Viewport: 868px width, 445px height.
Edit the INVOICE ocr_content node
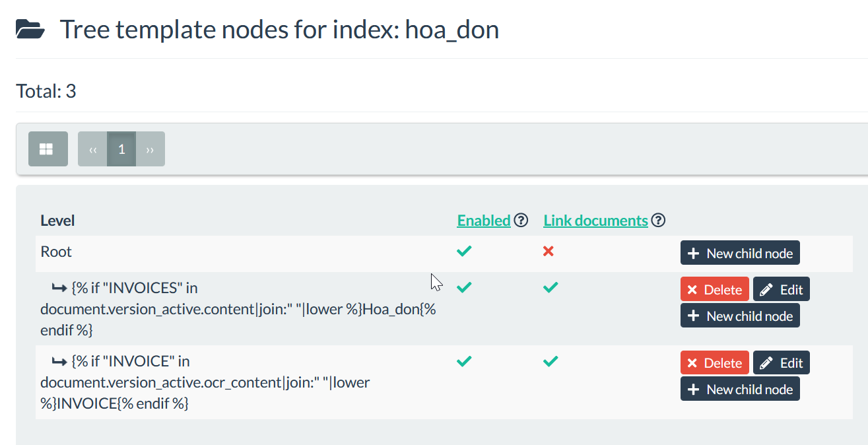click(x=782, y=362)
